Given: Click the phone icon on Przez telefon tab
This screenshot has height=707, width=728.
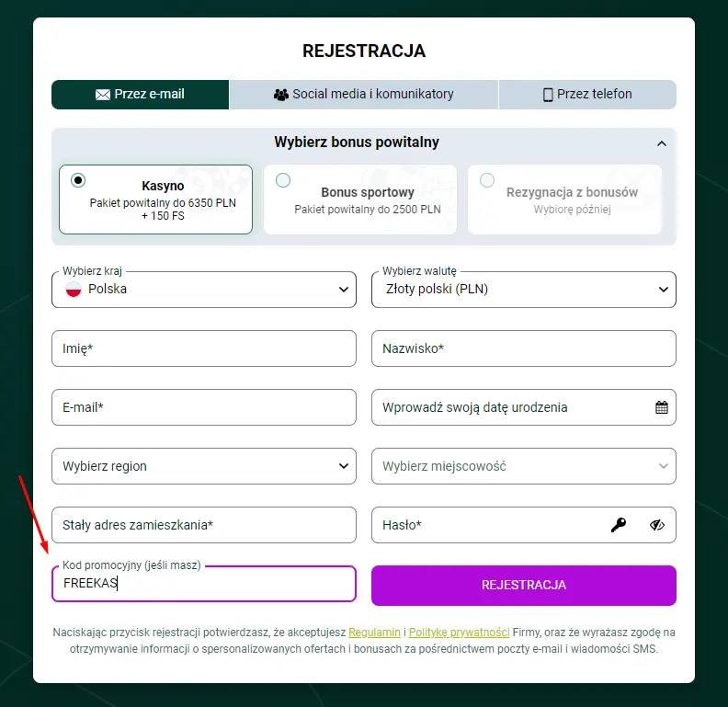Looking at the screenshot, I should [x=548, y=95].
